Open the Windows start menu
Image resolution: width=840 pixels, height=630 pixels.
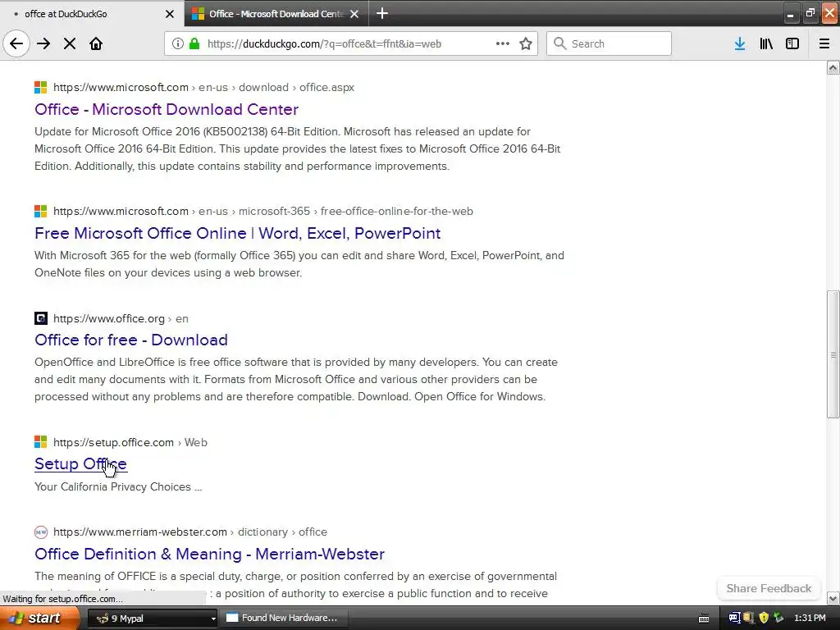coord(39,619)
